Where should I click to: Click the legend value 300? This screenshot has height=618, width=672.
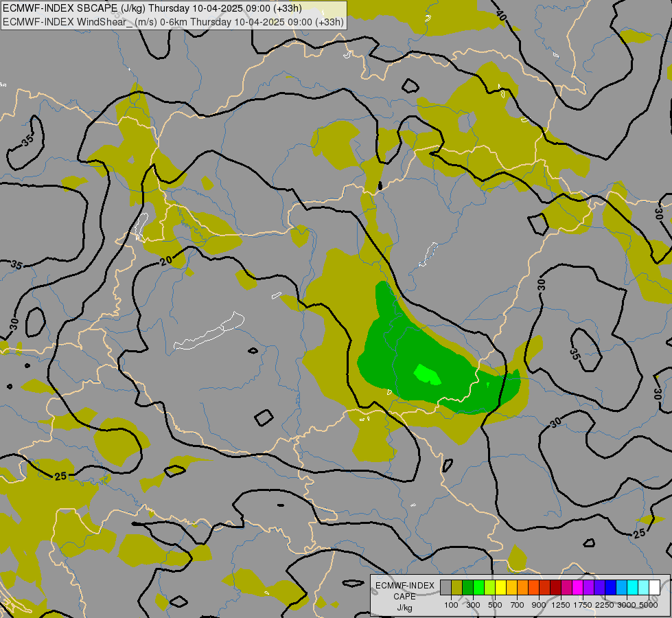pyautogui.click(x=473, y=605)
